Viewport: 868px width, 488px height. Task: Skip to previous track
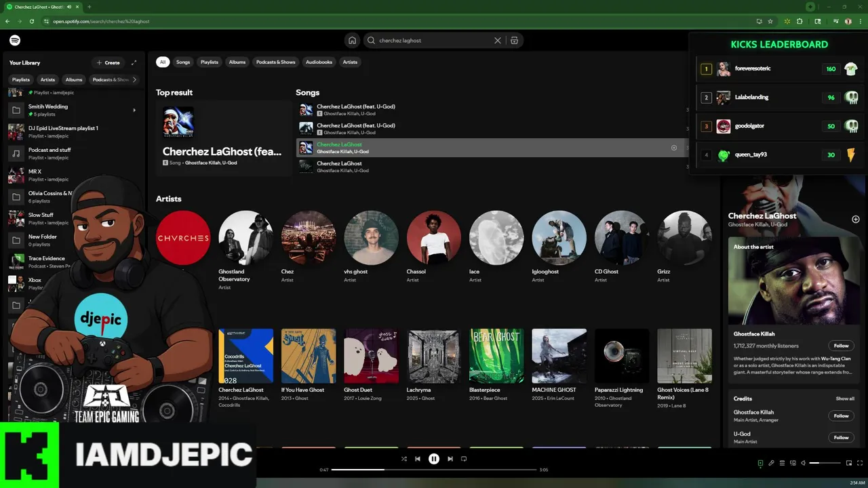[418, 459]
